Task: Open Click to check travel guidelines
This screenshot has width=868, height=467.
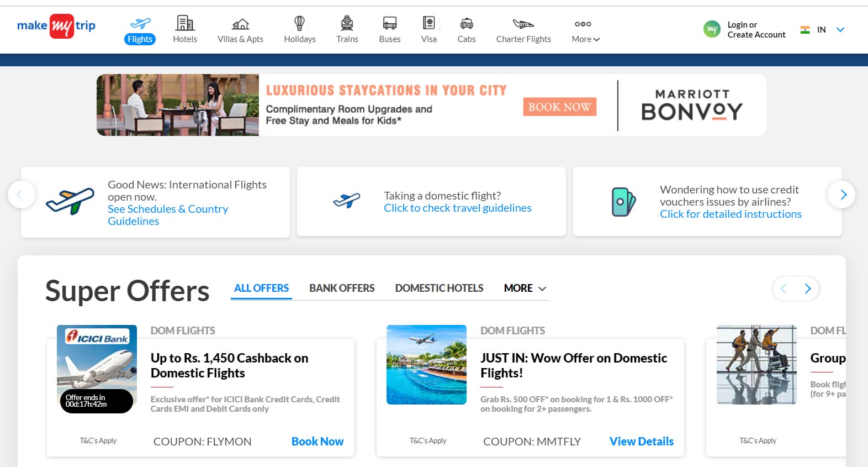Action: pyautogui.click(x=458, y=208)
